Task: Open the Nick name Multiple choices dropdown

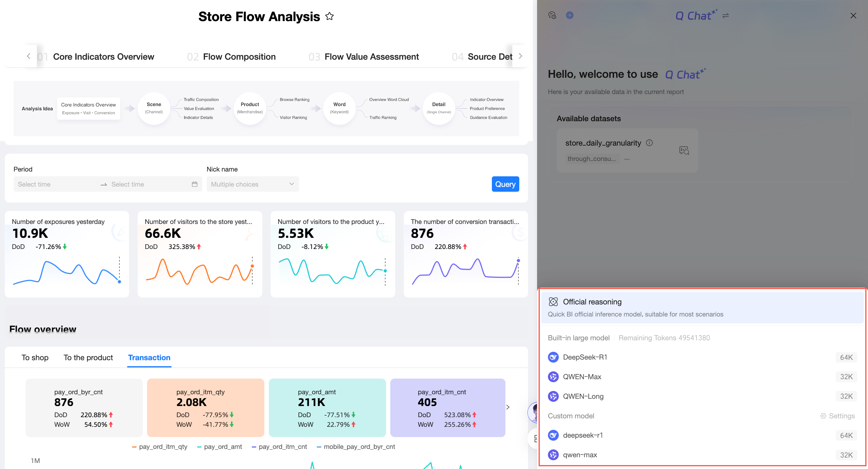Action: (x=252, y=184)
